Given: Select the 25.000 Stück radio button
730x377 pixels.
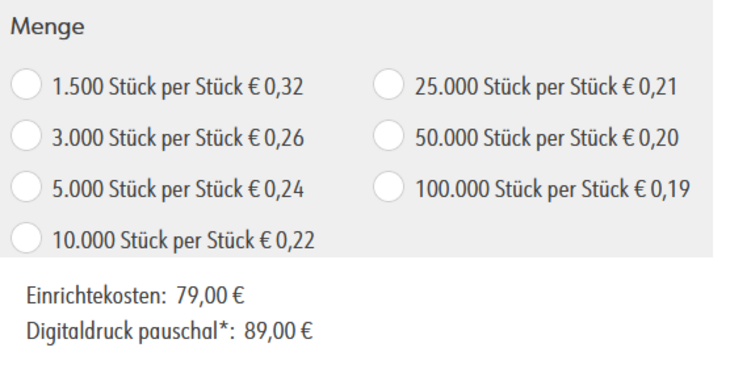Looking at the screenshot, I should 388,84.
